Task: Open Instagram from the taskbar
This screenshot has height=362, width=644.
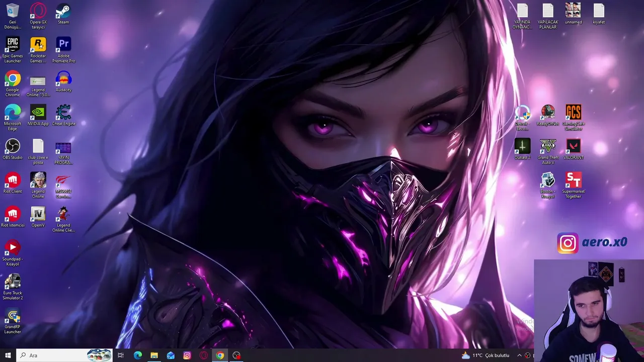Action: tap(187, 355)
